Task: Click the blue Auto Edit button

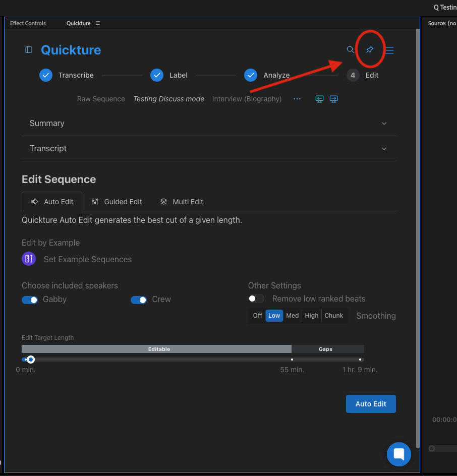Action: [371, 404]
